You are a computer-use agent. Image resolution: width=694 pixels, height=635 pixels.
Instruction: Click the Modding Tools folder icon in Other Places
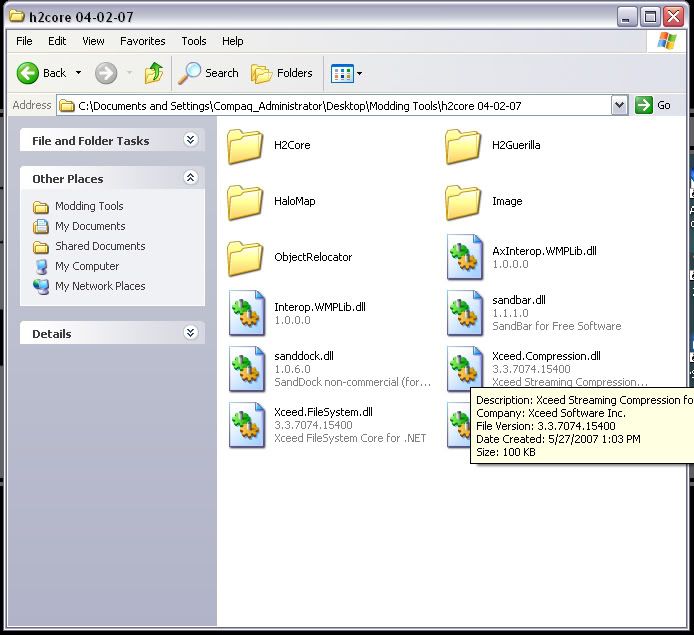click(x=41, y=207)
